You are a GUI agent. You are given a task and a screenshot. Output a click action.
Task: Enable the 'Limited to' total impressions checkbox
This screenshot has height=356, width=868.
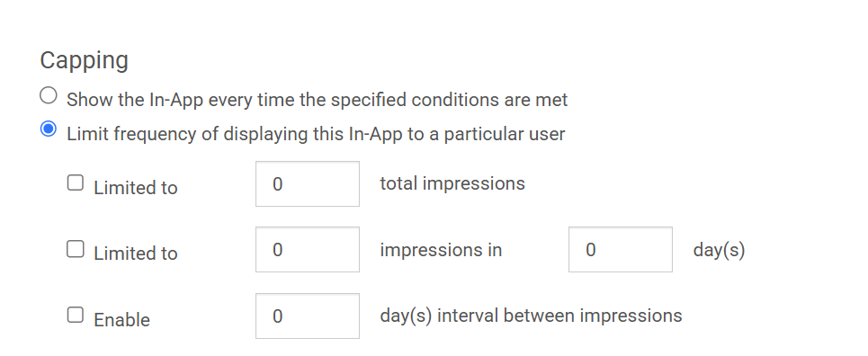(x=76, y=182)
